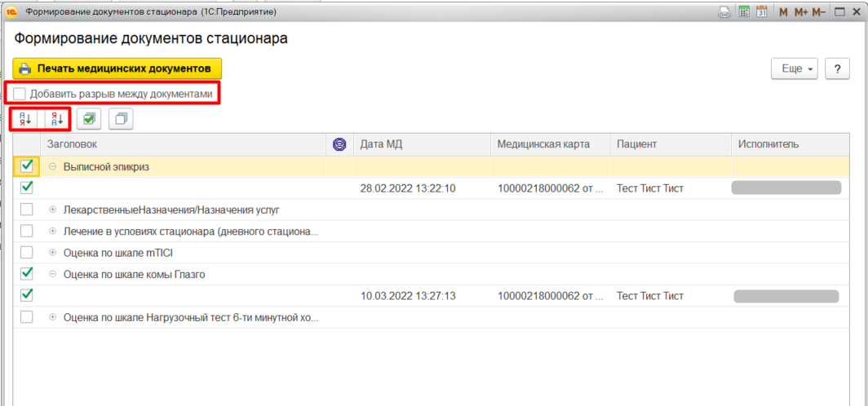Sort list descending Я-А
The width and height of the screenshot is (868, 406).
coord(56,119)
